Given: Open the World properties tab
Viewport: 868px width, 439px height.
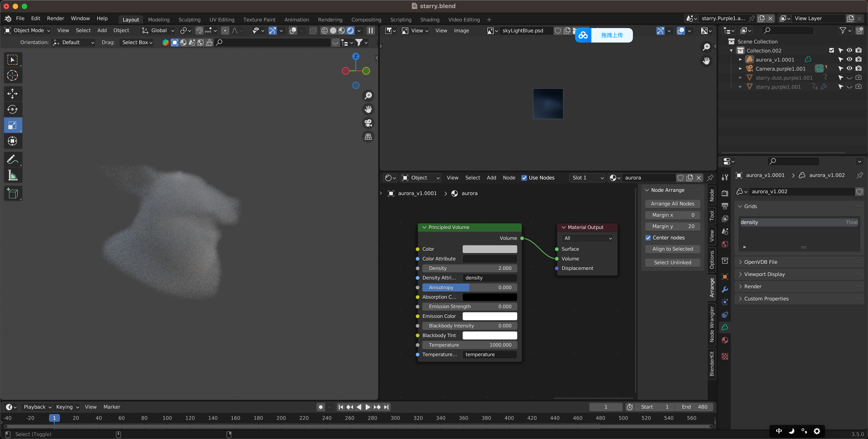Looking at the screenshot, I should [725, 244].
